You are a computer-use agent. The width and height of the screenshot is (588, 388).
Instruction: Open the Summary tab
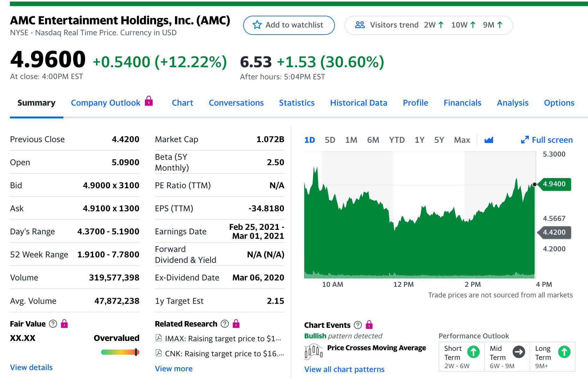pos(36,103)
